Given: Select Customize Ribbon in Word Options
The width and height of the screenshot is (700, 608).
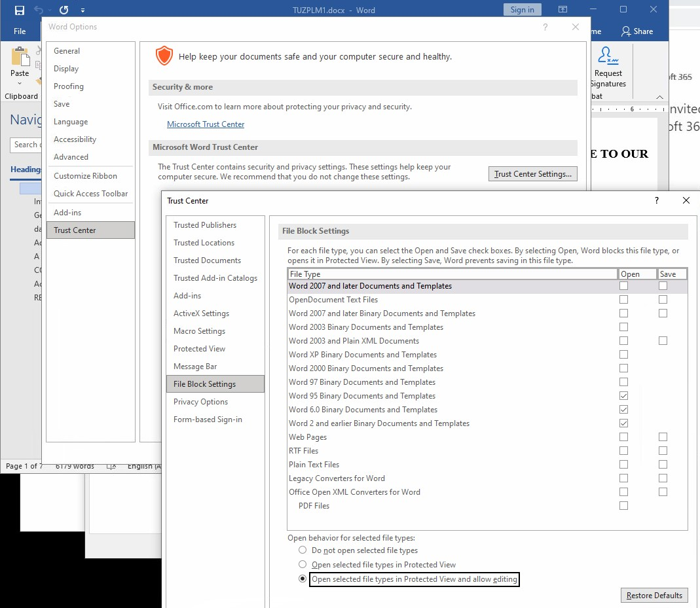Looking at the screenshot, I should pos(90,176).
